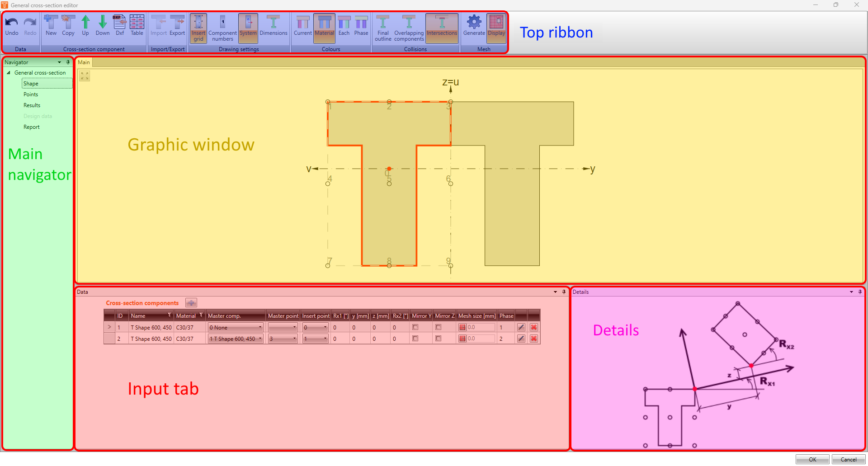Collapse the General cross-section tree node
The height and width of the screenshot is (466, 868).
9,72
